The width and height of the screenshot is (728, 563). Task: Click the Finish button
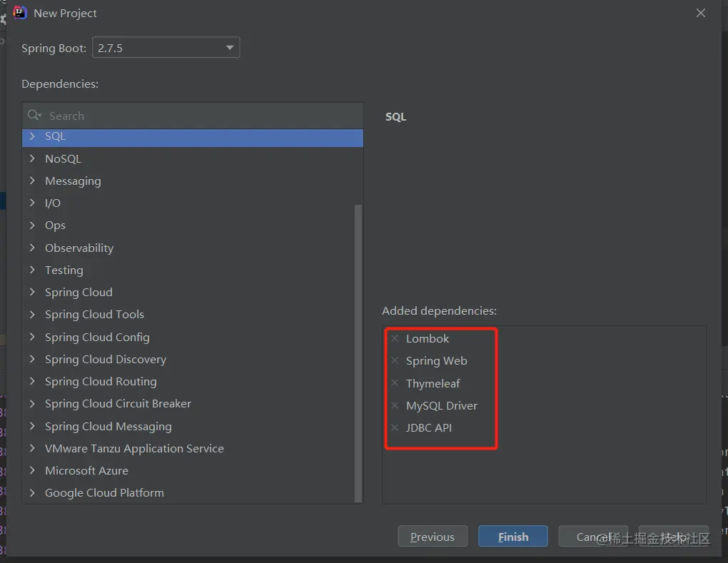(x=513, y=536)
